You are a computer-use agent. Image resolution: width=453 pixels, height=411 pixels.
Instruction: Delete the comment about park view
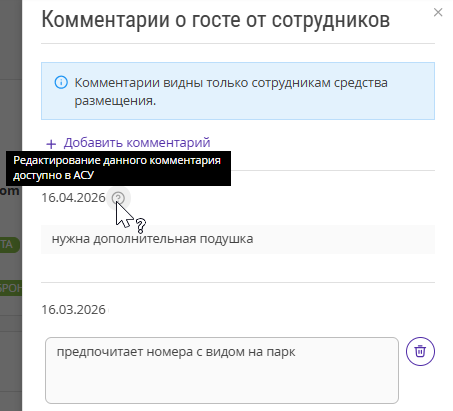pyautogui.click(x=420, y=351)
